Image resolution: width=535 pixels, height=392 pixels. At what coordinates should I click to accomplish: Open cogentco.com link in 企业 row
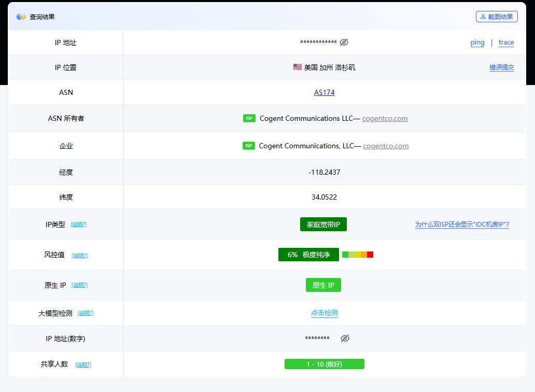(386, 146)
